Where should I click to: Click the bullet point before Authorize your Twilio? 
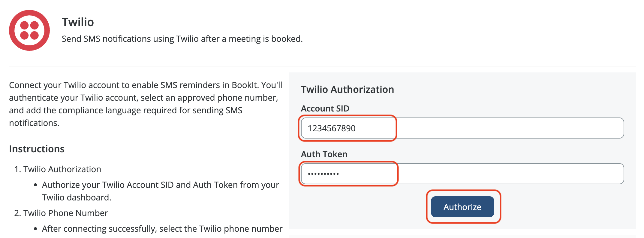click(x=35, y=185)
